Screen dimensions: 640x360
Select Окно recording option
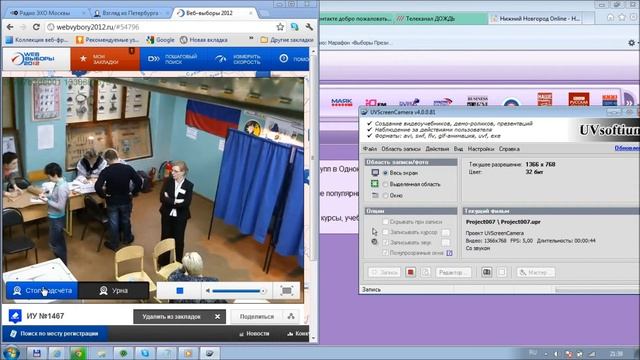pos(385,196)
